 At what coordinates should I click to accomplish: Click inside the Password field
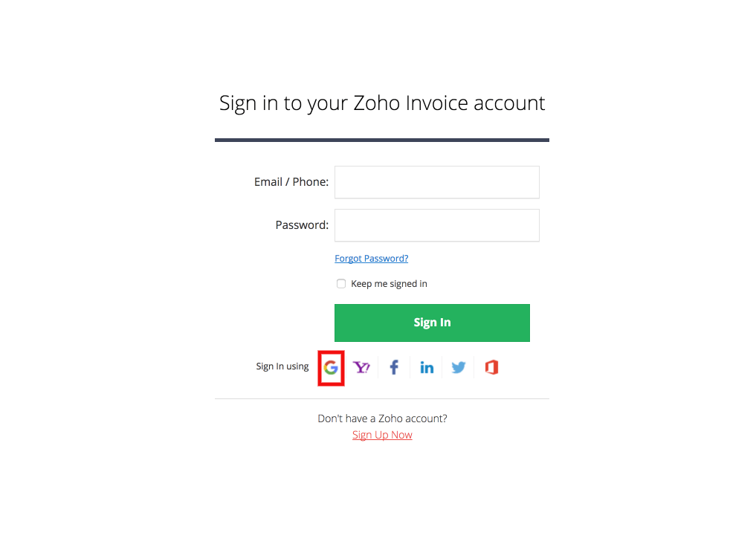[437, 225]
